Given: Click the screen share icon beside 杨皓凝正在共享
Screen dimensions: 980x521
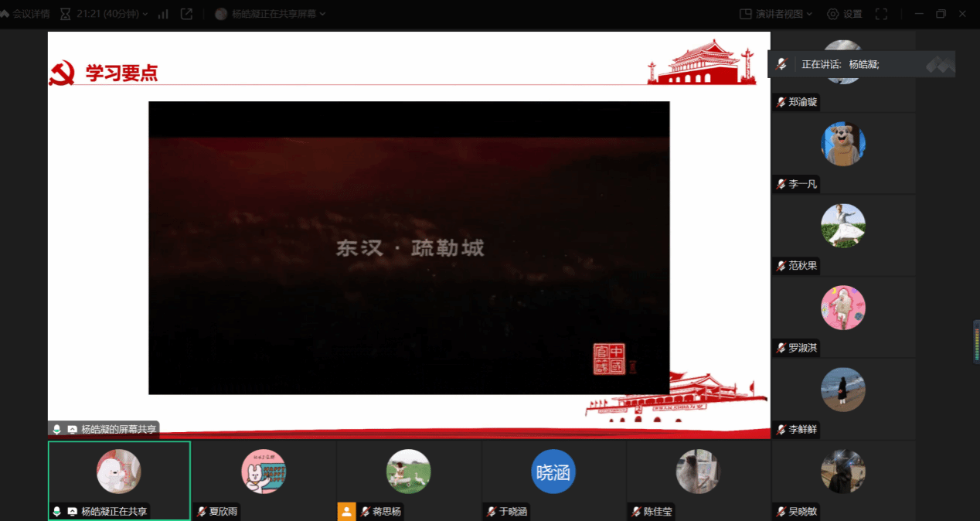Looking at the screenshot, I should pos(72,511).
